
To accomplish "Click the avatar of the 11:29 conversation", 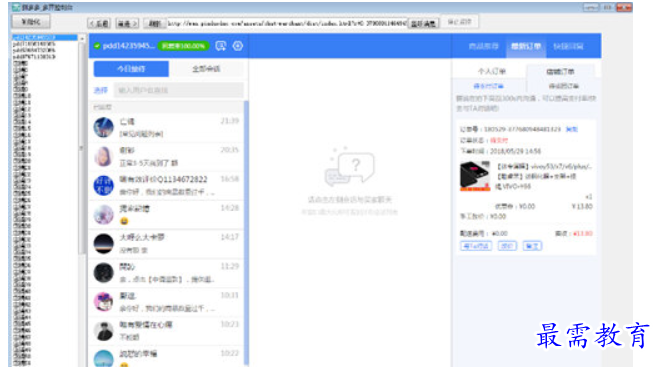I will pyautogui.click(x=103, y=273).
